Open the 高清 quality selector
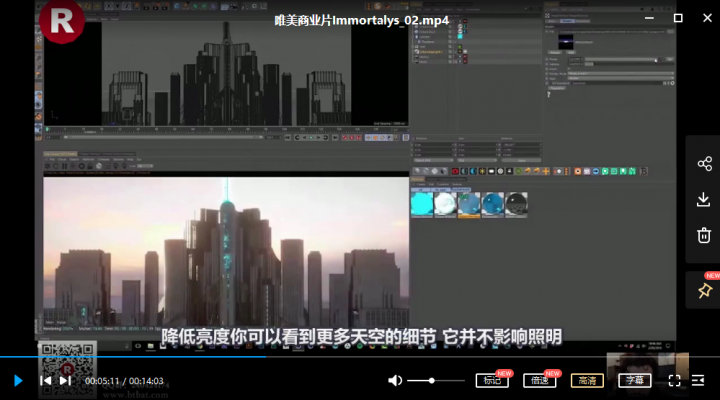This screenshot has width=720, height=400. (x=587, y=381)
